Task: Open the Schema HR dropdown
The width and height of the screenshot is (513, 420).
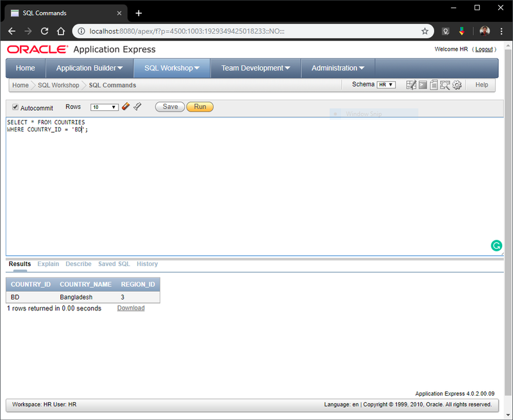Action: pos(386,85)
